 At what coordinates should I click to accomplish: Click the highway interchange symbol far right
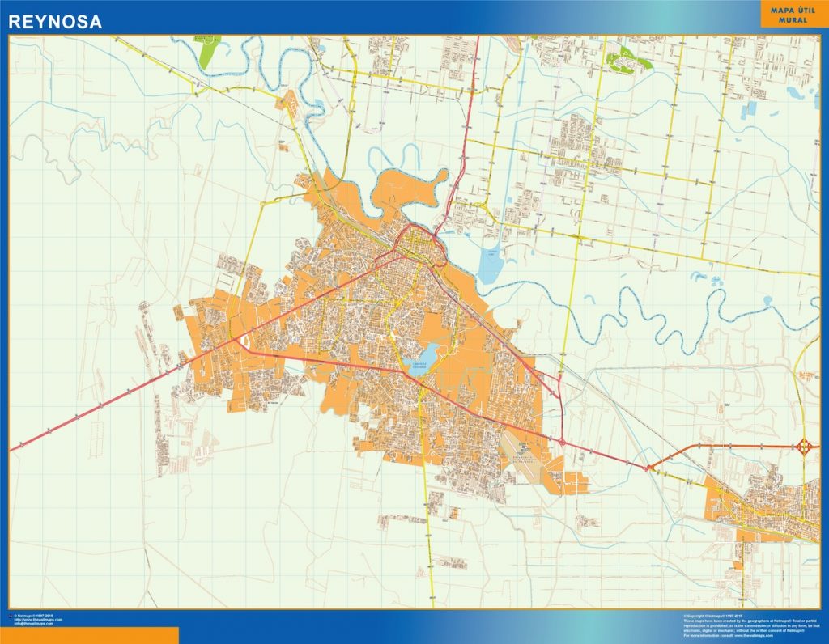click(x=803, y=444)
